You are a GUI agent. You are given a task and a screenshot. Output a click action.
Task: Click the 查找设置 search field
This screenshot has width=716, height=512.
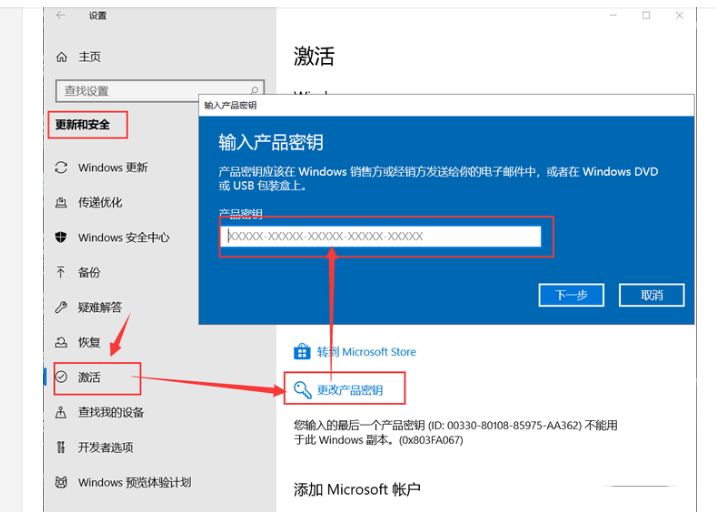point(159,91)
